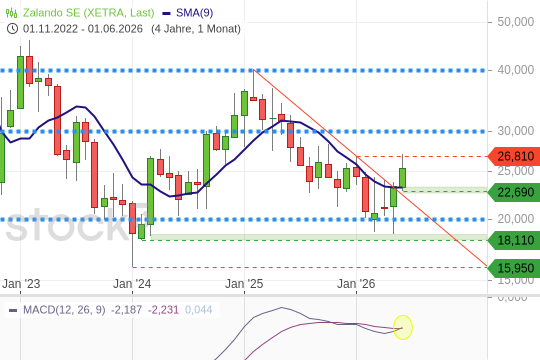540x360 pixels.
Task: Click the MACD histogram value 0,044
Action: [x=198, y=310]
